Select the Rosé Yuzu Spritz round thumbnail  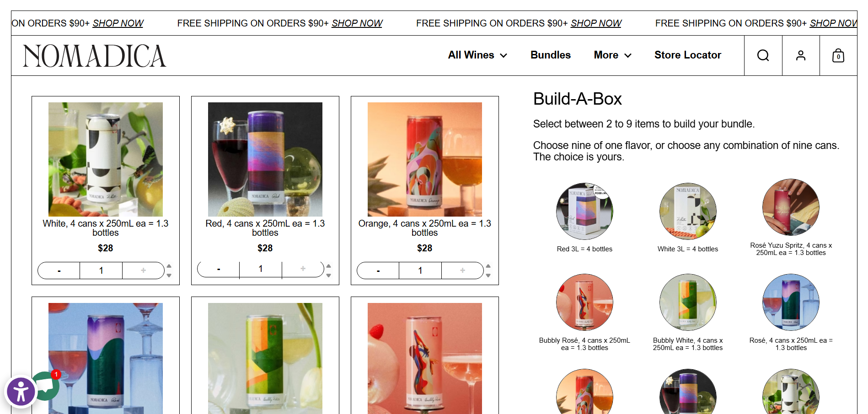[791, 207]
